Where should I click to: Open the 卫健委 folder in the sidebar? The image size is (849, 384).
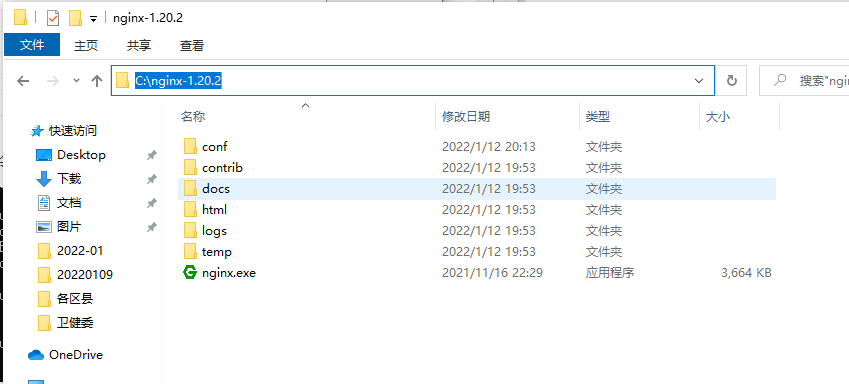pos(75,323)
